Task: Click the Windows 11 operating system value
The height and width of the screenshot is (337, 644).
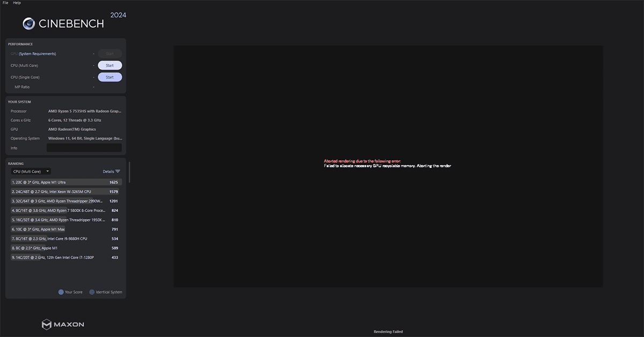Action: pos(85,138)
